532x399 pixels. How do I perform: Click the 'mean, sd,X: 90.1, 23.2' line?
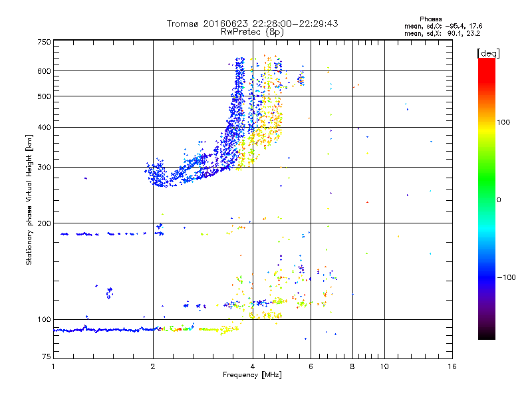click(442, 33)
